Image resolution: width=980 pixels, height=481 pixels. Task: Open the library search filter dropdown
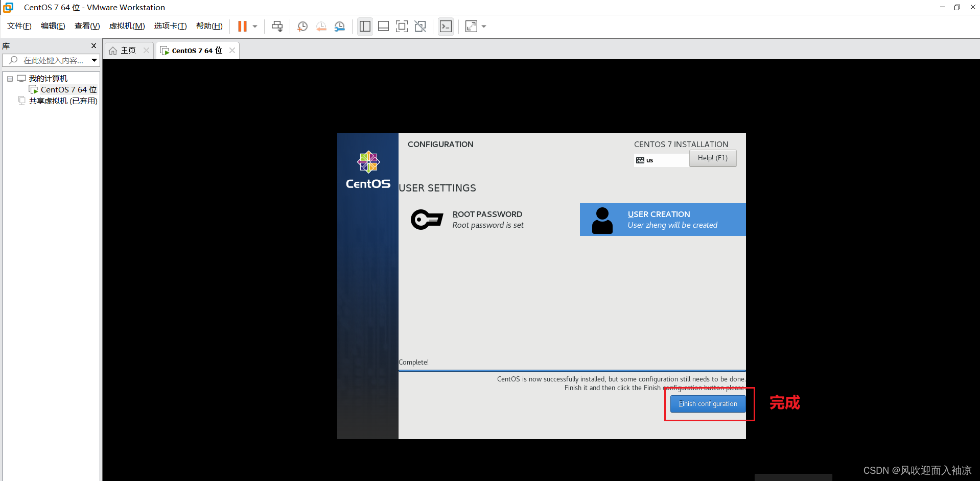95,60
